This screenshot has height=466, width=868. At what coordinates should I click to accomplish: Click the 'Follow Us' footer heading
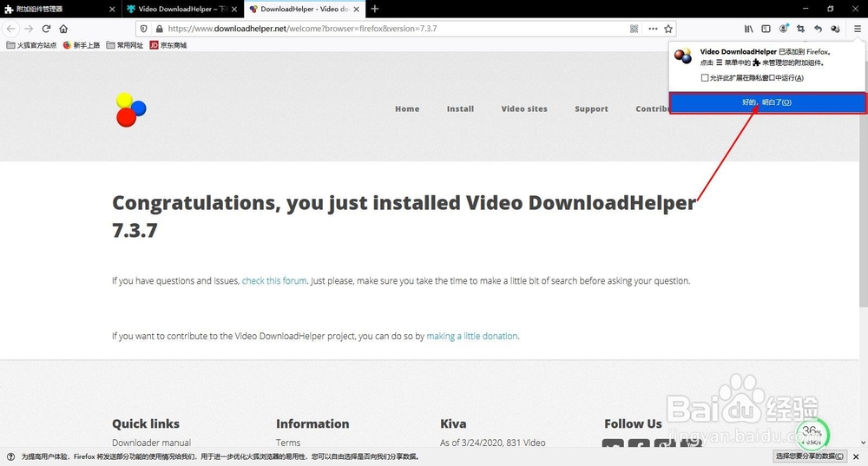point(633,424)
